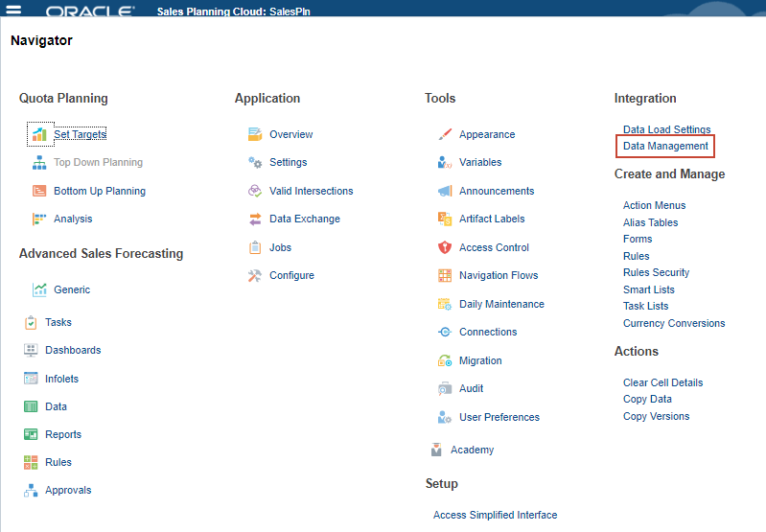766x532 pixels.
Task: Click the Access Control shield icon
Action: [445, 247]
